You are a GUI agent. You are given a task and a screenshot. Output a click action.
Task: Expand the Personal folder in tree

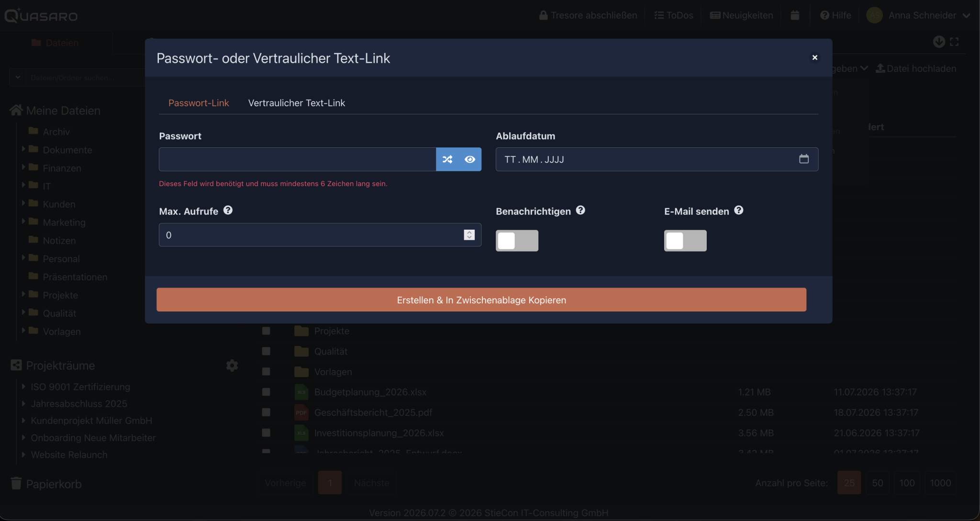click(x=23, y=257)
